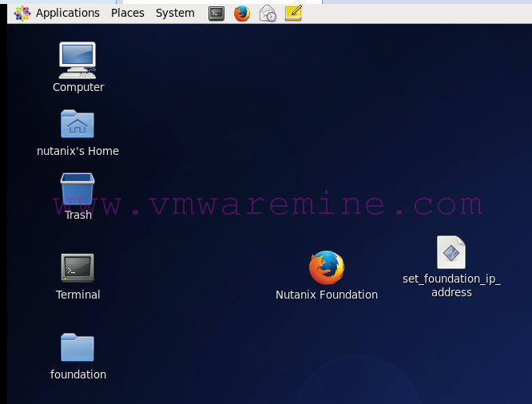532x404 pixels.
Task: Click the "nutanix's Home" label text
Action: click(77, 151)
